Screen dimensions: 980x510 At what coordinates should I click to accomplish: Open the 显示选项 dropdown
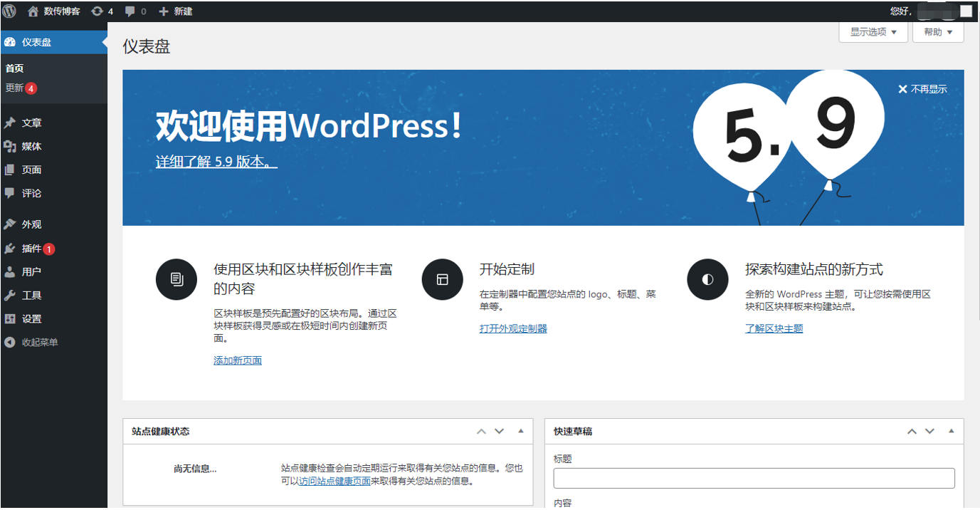[873, 32]
